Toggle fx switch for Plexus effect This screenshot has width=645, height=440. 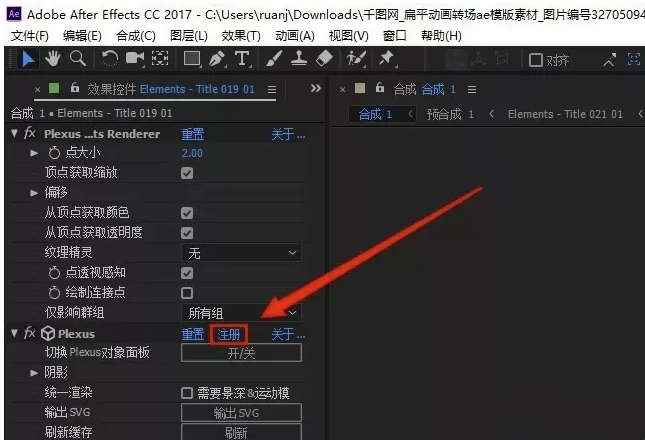point(30,333)
